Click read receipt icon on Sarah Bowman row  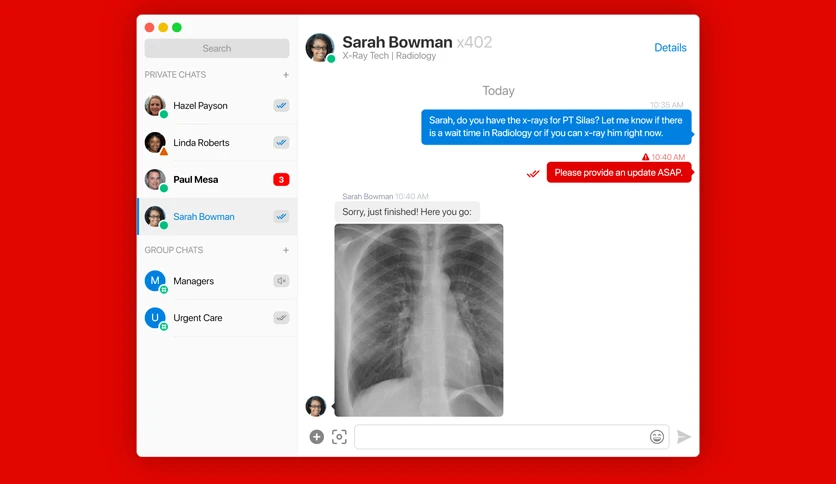281,216
